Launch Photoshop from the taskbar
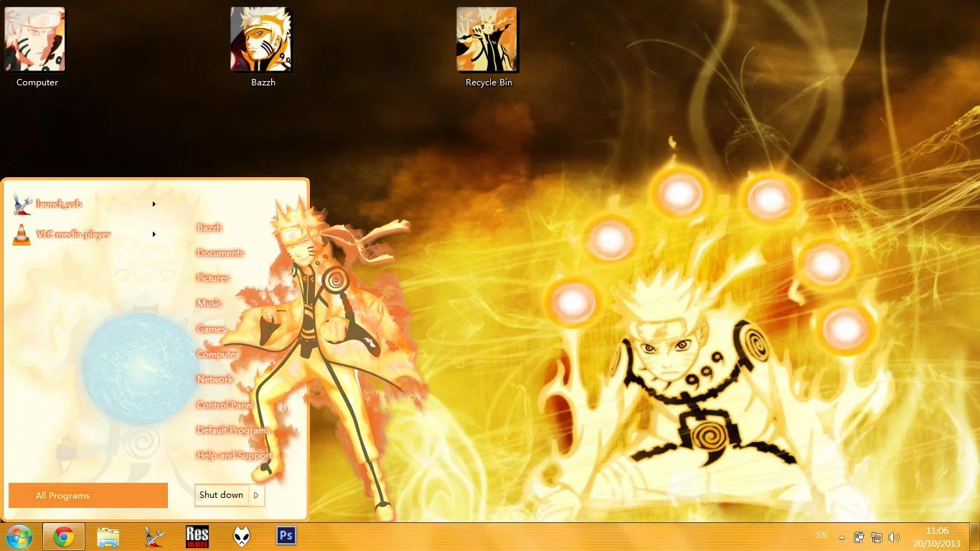 click(x=286, y=536)
